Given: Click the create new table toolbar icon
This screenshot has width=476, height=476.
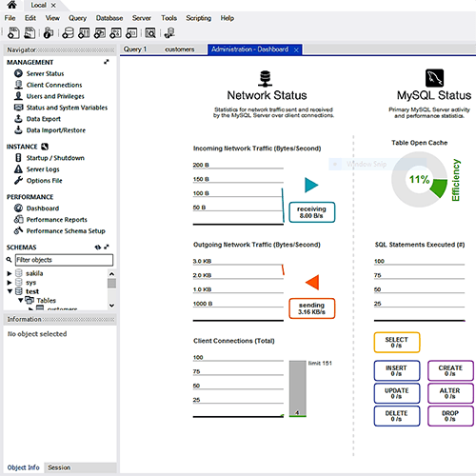Looking at the screenshot, I should [x=84, y=32].
